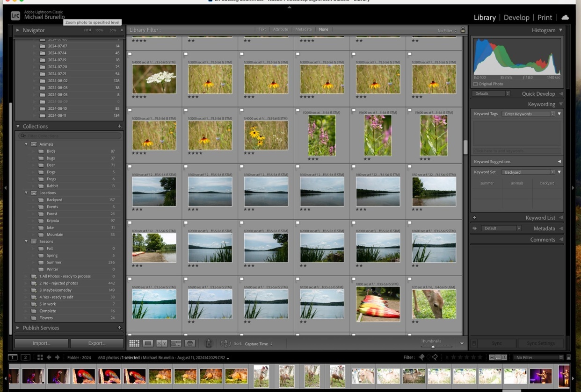581x392 pixels.
Task: Select folder 2024-08-11
Action: pyautogui.click(x=68, y=115)
